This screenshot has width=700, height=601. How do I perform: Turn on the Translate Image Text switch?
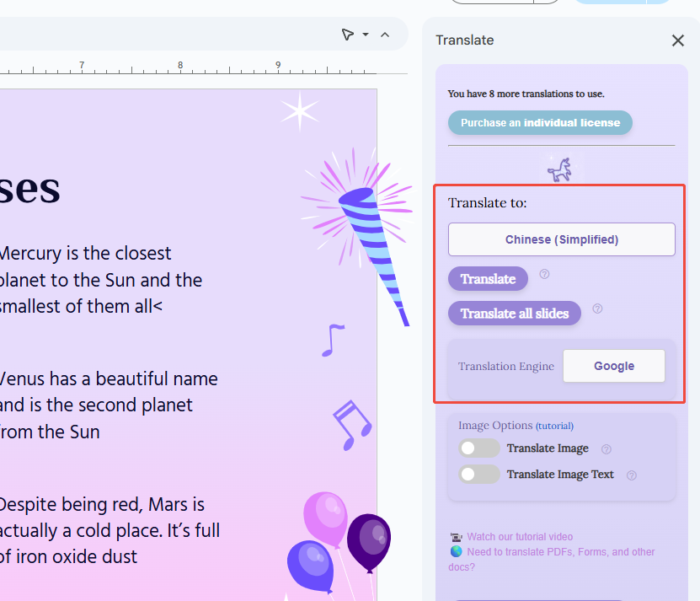click(478, 475)
